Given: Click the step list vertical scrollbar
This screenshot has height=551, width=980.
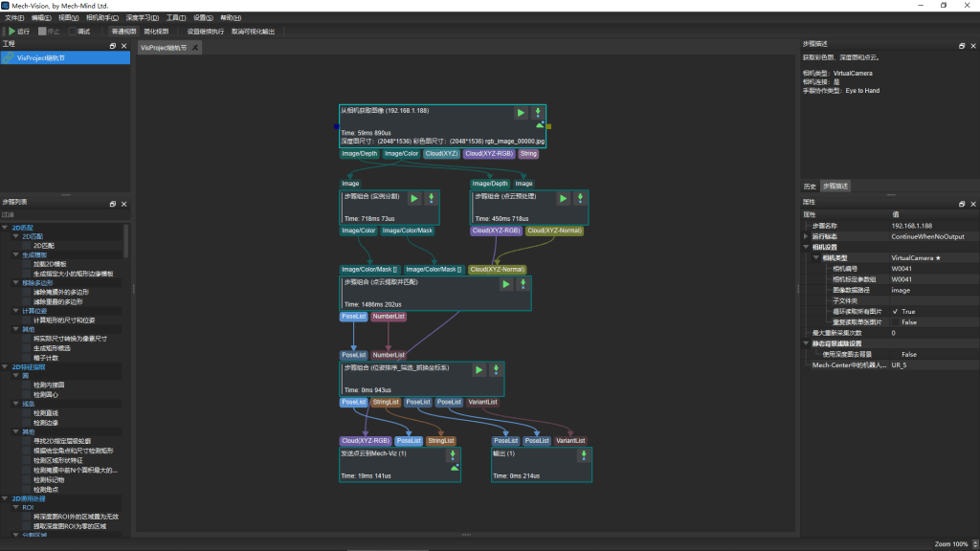Looking at the screenshot, I should (x=125, y=239).
